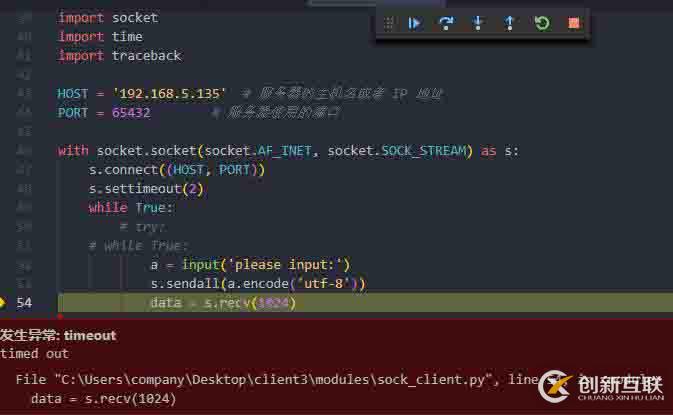This screenshot has width=673, height=415.
Task: Click the exception title 'timeout' header
Action: tap(58, 335)
